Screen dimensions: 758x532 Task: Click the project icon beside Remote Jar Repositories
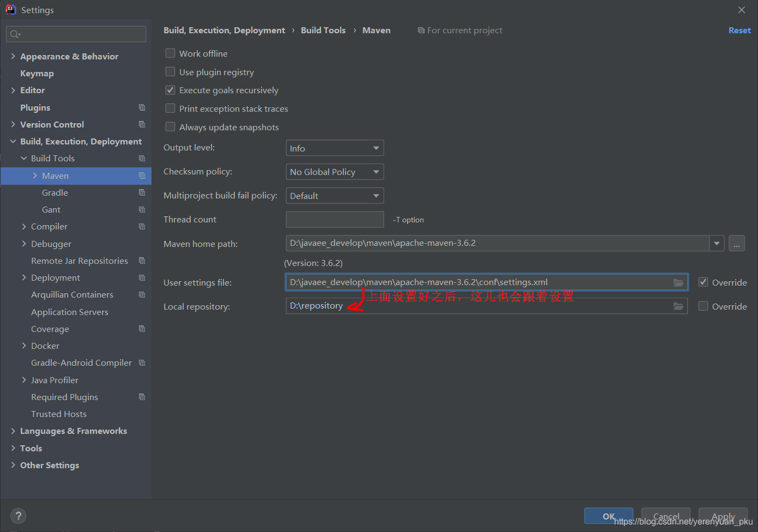click(x=142, y=261)
